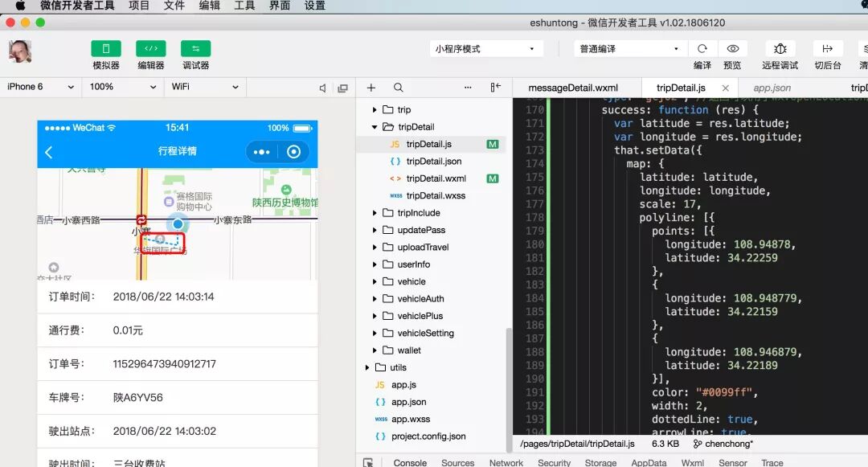Expand the vehicleSetting folder
This screenshot has width=868, height=467.
coord(375,333)
